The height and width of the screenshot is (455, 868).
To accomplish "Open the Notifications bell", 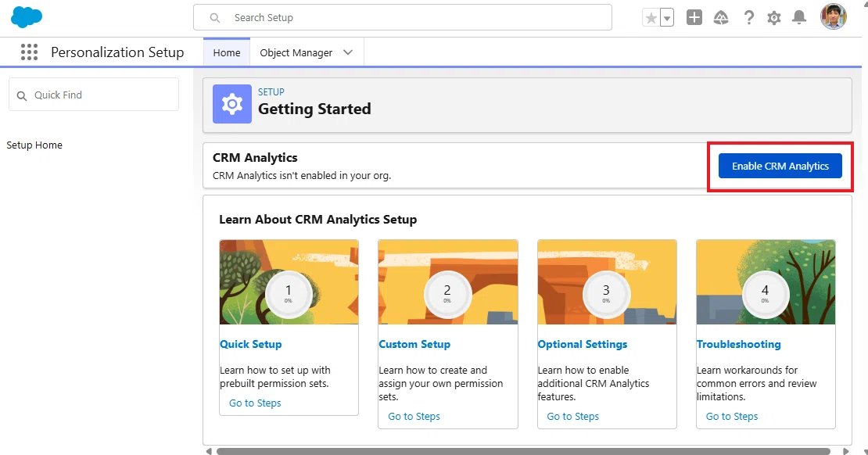I will click(x=799, y=18).
